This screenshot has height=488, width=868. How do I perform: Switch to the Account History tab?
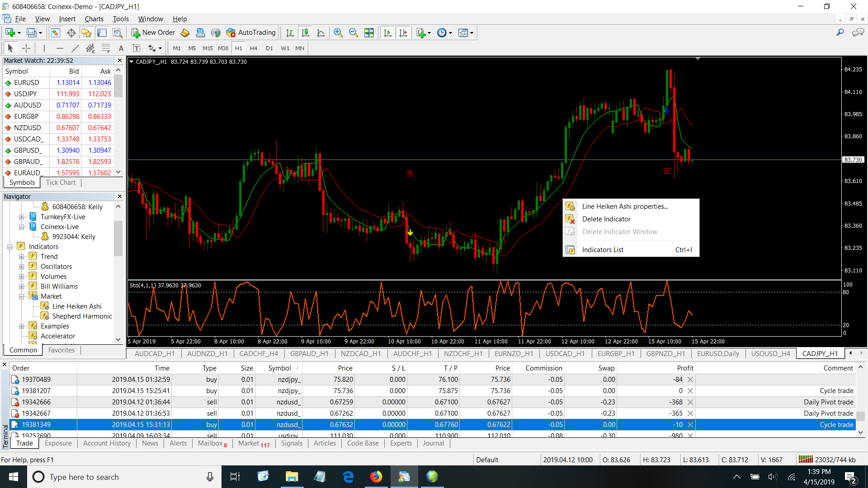pyautogui.click(x=107, y=443)
